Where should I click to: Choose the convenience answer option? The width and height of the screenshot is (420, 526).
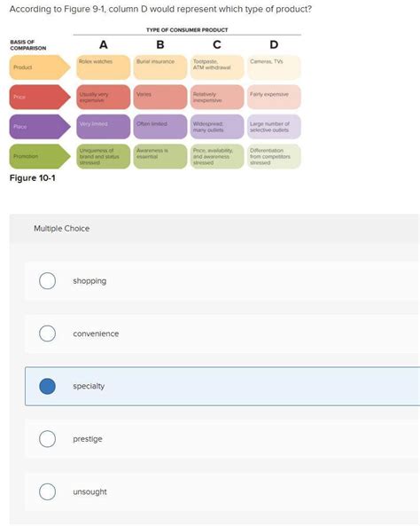pos(222,334)
